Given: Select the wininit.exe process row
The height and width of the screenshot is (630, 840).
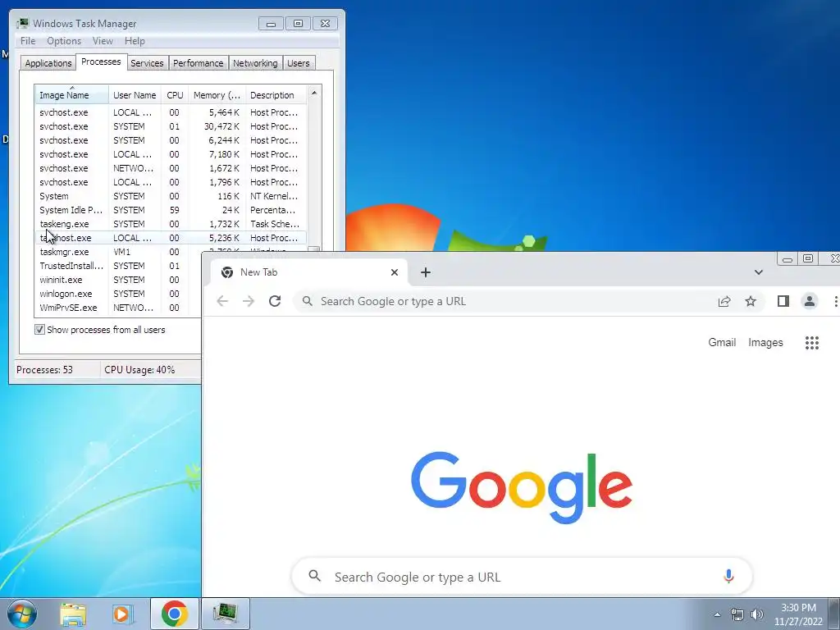Looking at the screenshot, I should tap(118, 280).
